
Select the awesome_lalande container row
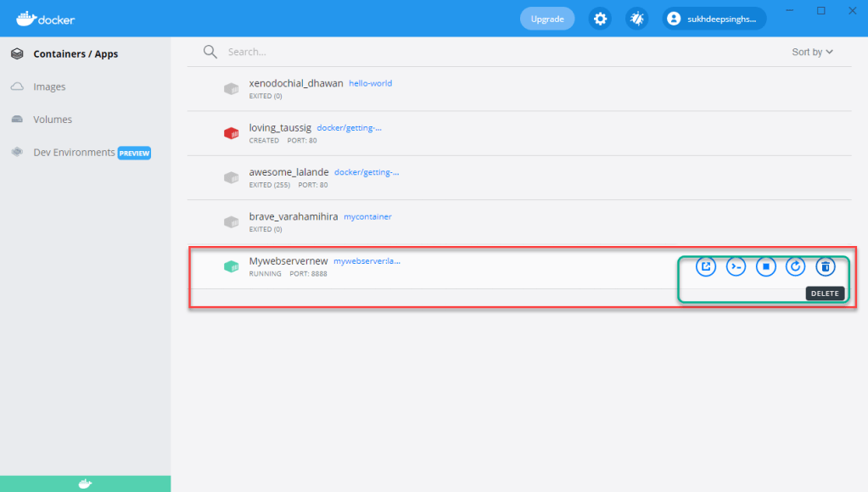(x=509, y=177)
